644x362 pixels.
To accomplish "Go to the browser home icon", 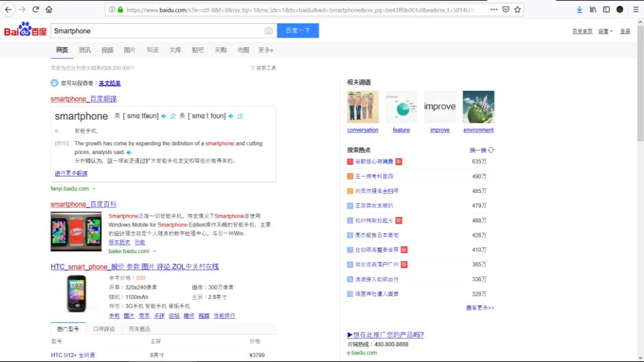I will [x=49, y=10].
